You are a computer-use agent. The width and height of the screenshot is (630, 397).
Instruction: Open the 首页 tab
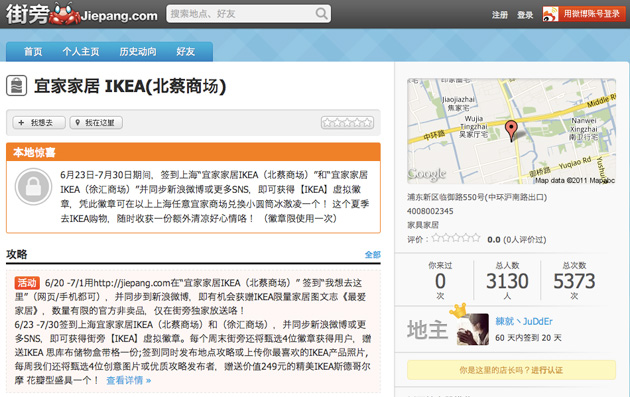[33, 51]
